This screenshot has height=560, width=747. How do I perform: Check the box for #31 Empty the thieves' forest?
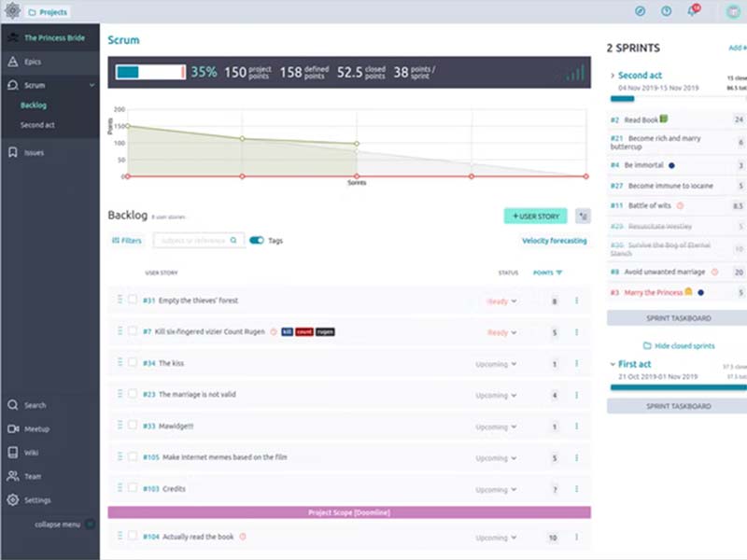[133, 300]
